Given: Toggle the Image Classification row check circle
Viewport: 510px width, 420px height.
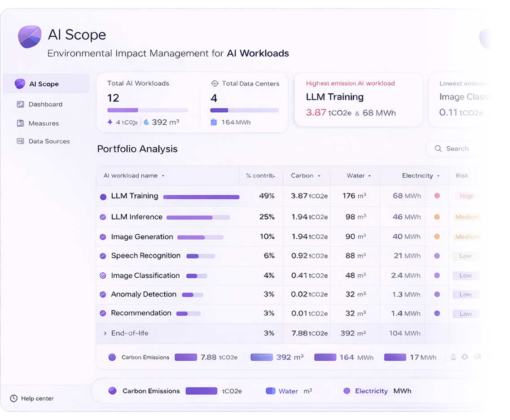Looking at the screenshot, I should click(103, 276).
